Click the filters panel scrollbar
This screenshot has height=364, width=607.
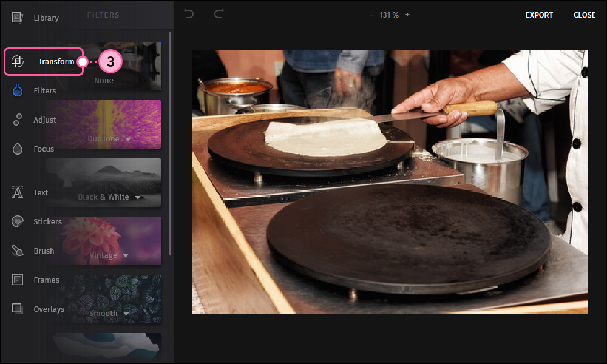click(170, 144)
